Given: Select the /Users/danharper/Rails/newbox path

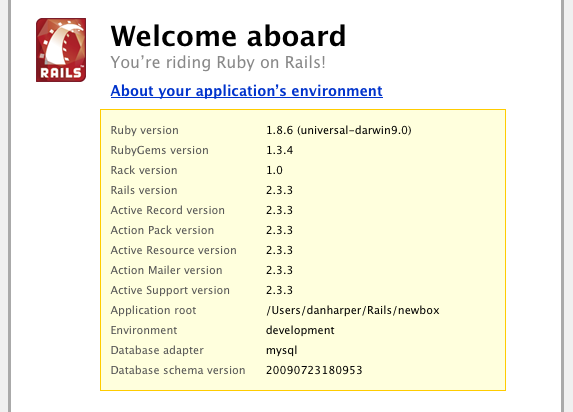Looking at the screenshot, I should pos(353,310).
